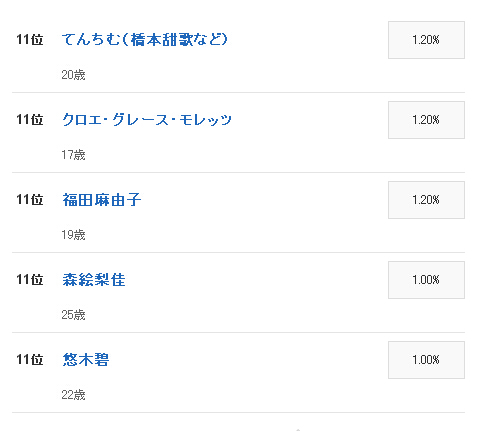Image resolution: width=480 pixels, height=431 pixels.
Task: Open the てんちむ(橋本甜歌など) link
Action: (x=145, y=40)
